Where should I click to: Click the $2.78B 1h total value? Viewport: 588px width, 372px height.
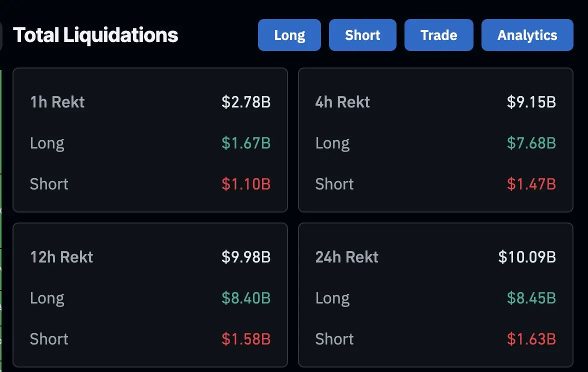point(246,102)
